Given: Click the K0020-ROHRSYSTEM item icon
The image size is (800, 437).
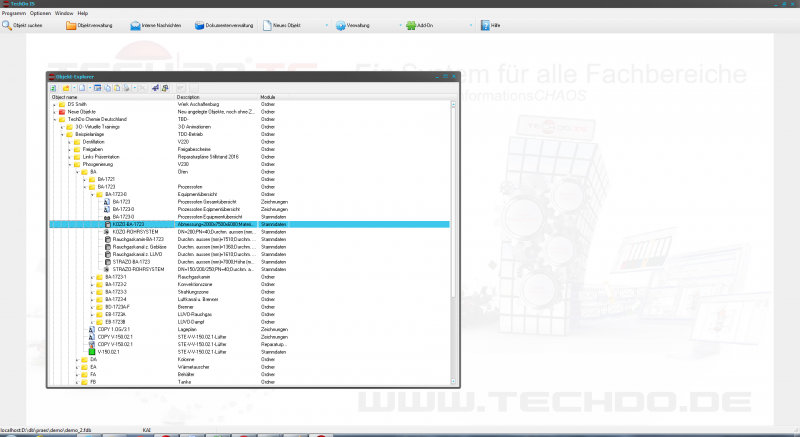Looking at the screenshot, I should [x=107, y=232].
